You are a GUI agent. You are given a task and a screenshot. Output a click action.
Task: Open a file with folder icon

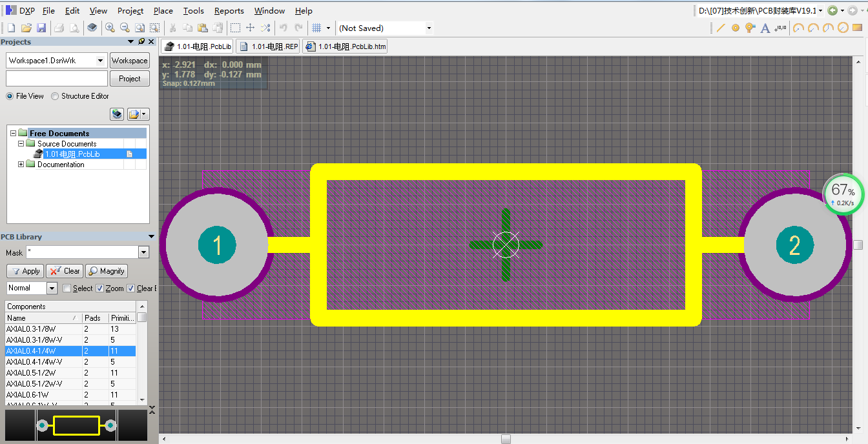(26, 28)
